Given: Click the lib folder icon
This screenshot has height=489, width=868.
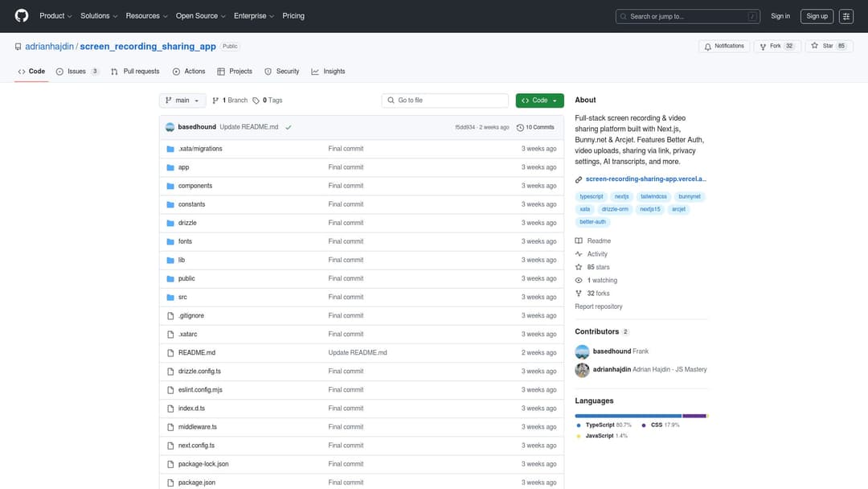Looking at the screenshot, I should (x=170, y=261).
